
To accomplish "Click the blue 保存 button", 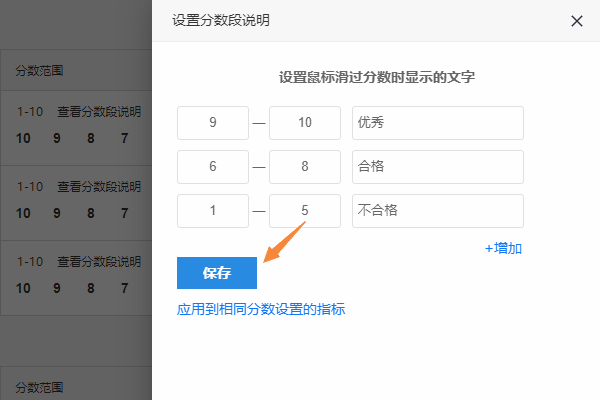I will [217, 273].
